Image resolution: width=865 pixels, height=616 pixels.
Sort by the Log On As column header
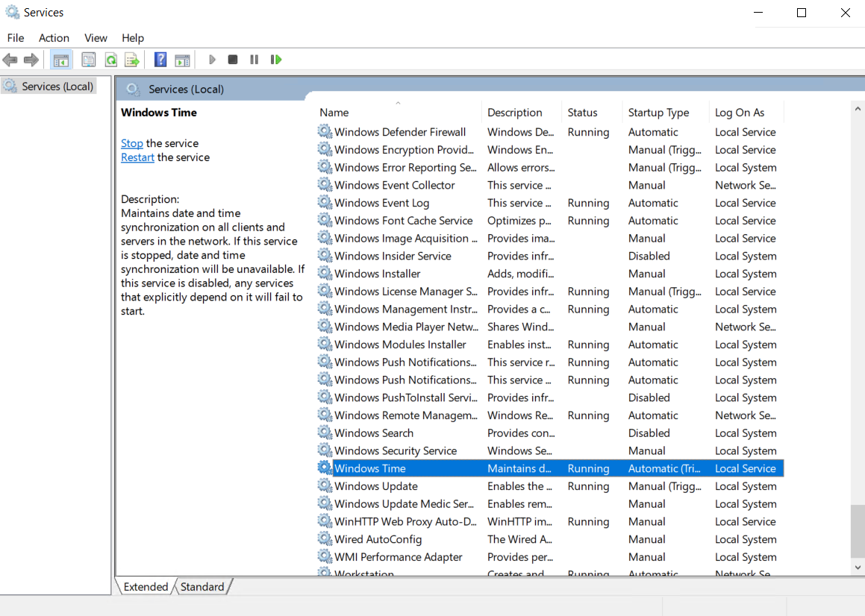(746, 113)
